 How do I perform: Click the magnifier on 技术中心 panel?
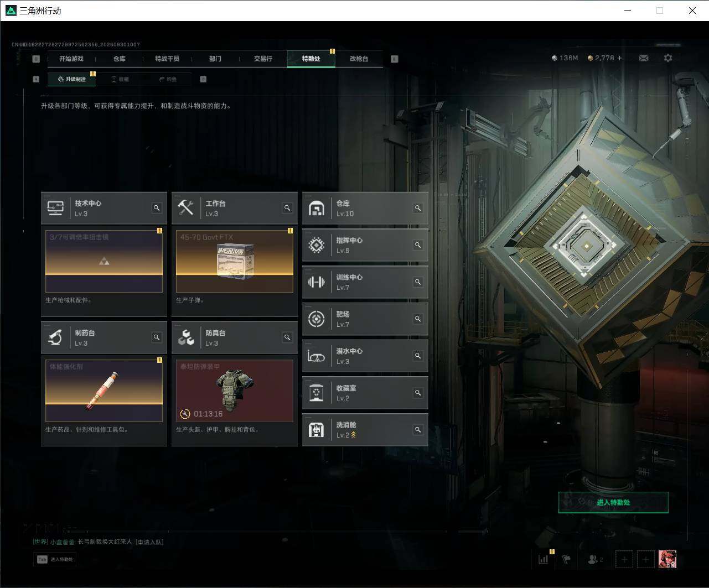157,208
